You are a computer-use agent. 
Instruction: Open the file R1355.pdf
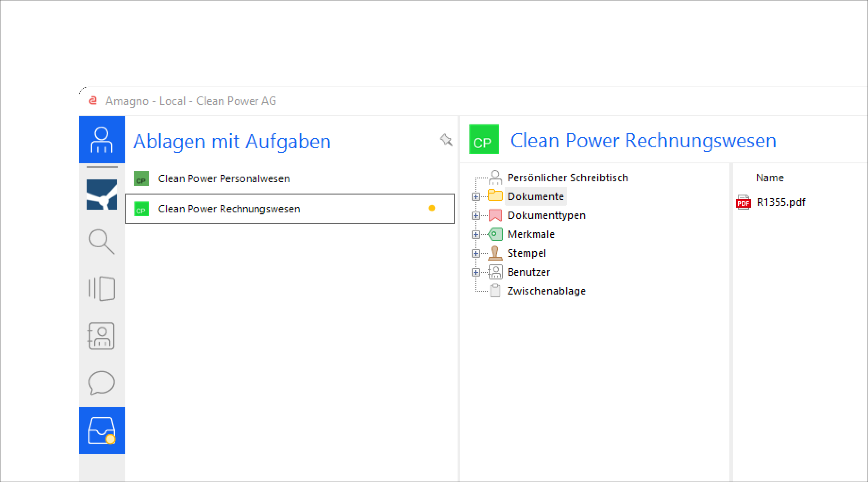click(x=781, y=202)
